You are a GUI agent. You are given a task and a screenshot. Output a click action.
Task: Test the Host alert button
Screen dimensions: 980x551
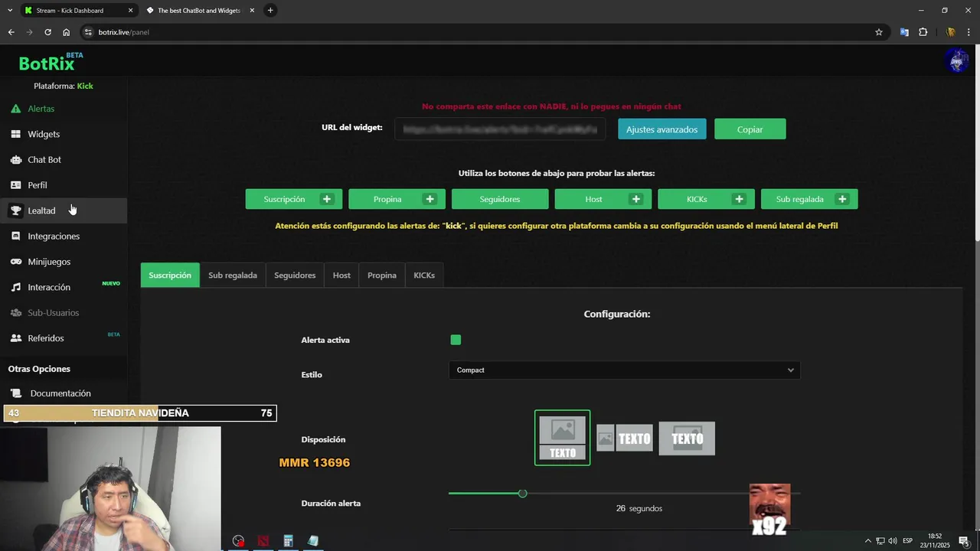(603, 199)
